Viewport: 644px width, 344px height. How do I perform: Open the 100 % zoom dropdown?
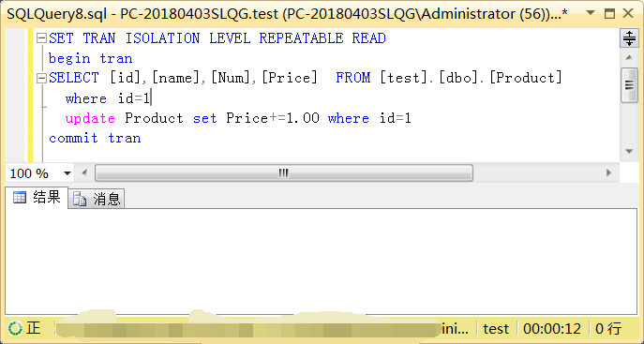tap(67, 173)
